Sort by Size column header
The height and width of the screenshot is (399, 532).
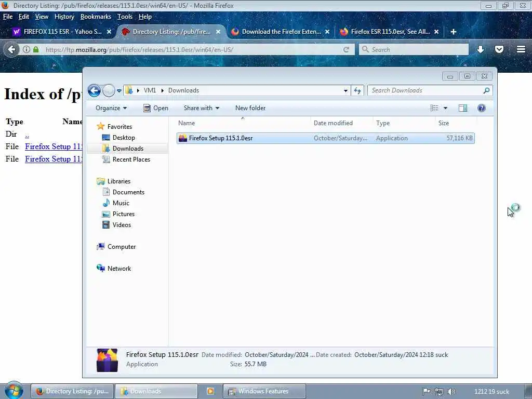pyautogui.click(x=456, y=123)
